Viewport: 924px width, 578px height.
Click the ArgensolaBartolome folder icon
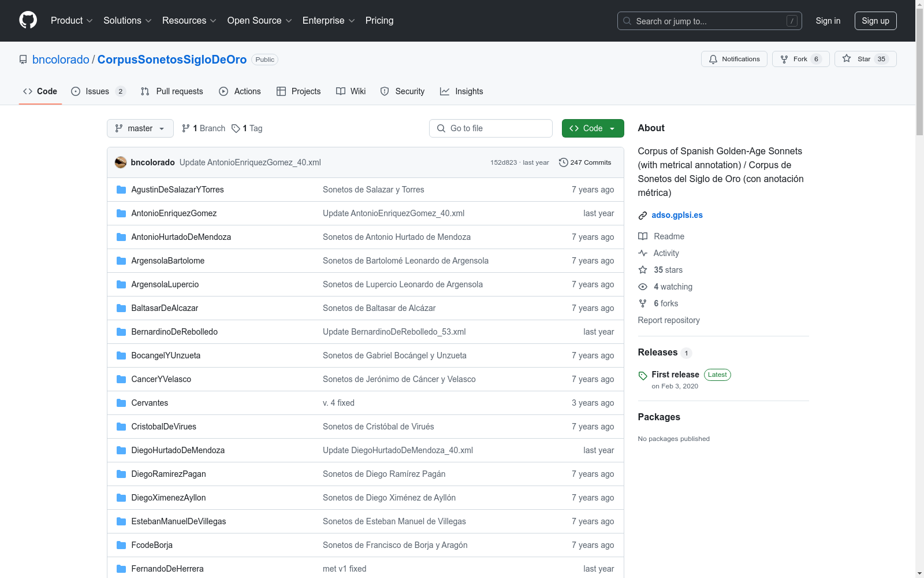click(x=121, y=261)
